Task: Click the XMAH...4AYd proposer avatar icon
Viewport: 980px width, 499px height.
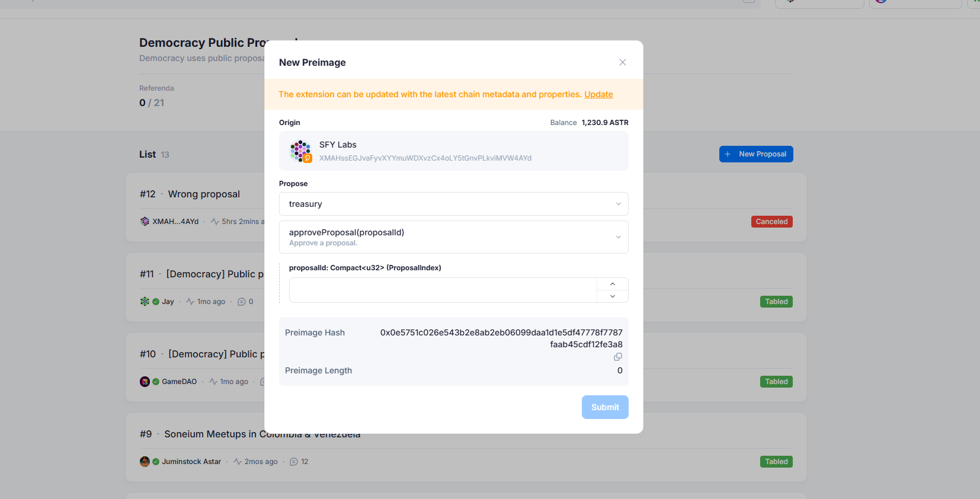Action: click(145, 221)
